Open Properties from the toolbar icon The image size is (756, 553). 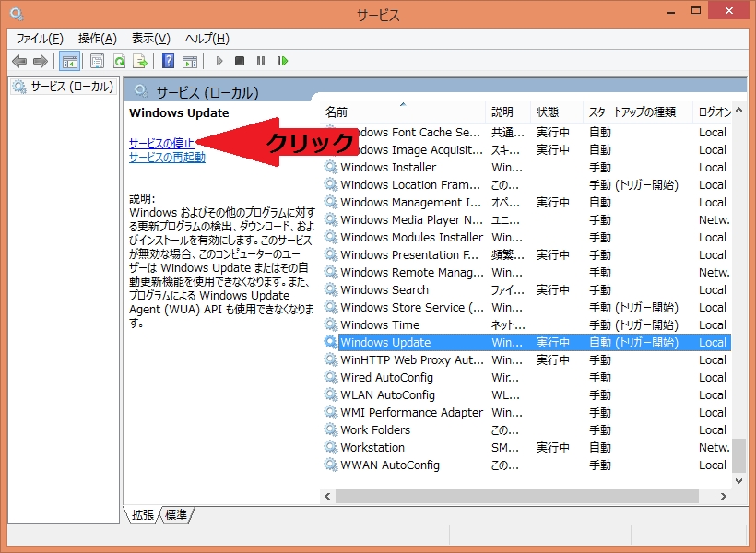click(98, 61)
